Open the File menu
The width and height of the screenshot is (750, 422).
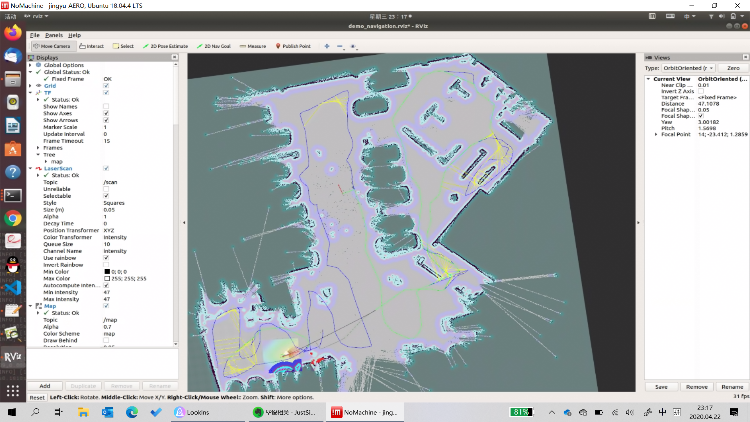click(35, 35)
